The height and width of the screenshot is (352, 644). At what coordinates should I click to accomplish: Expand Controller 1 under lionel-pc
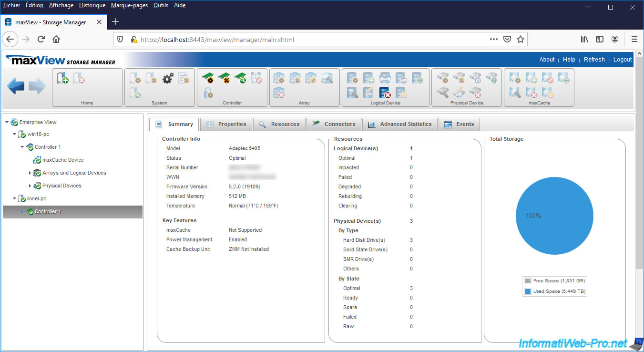(22, 212)
